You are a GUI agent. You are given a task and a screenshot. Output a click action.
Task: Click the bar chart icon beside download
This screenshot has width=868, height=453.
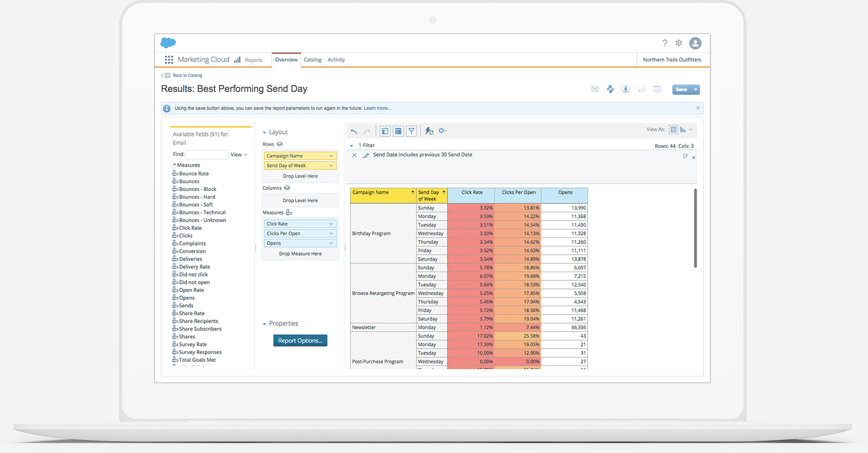click(x=641, y=89)
